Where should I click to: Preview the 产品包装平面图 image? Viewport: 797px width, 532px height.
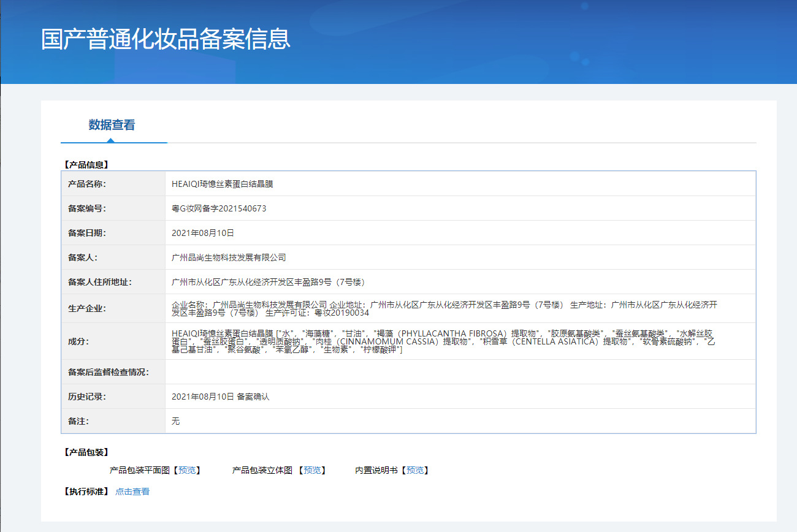[187, 470]
